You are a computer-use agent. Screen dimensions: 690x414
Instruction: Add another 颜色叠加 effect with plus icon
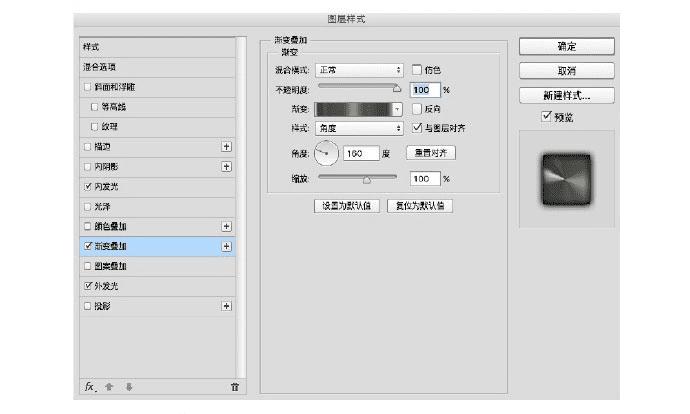click(226, 226)
